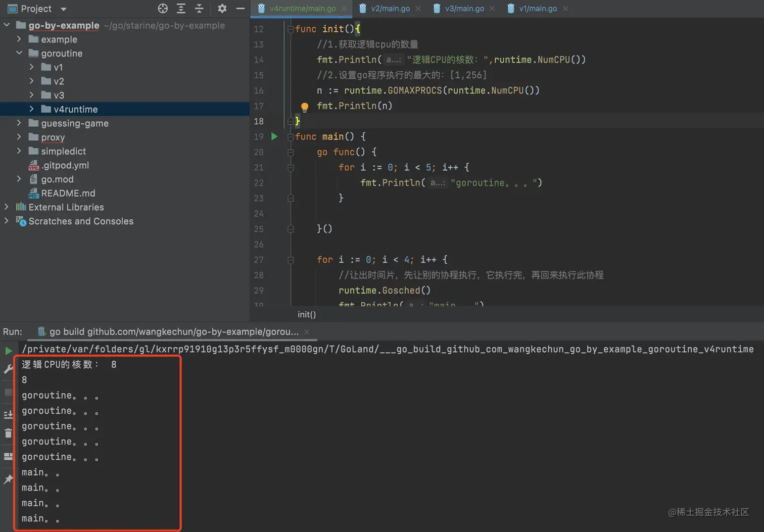
Task: Switch to the v2/main.go tab
Action: coord(390,9)
